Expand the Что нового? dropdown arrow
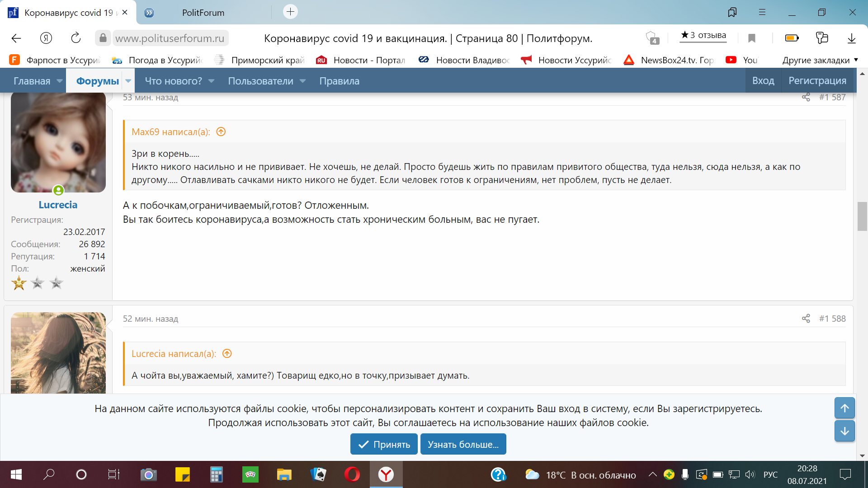Viewport: 868px width, 488px height. [211, 81]
